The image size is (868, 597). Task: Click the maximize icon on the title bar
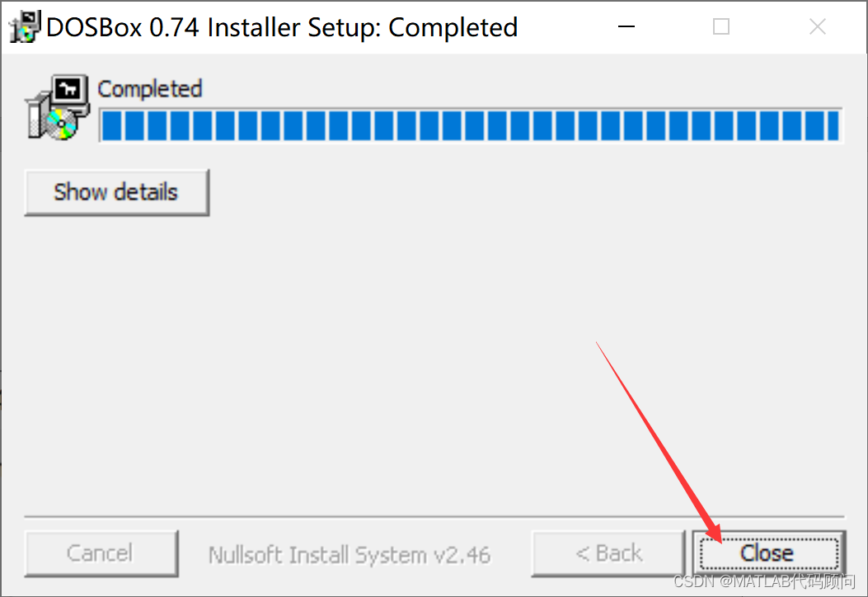point(720,26)
